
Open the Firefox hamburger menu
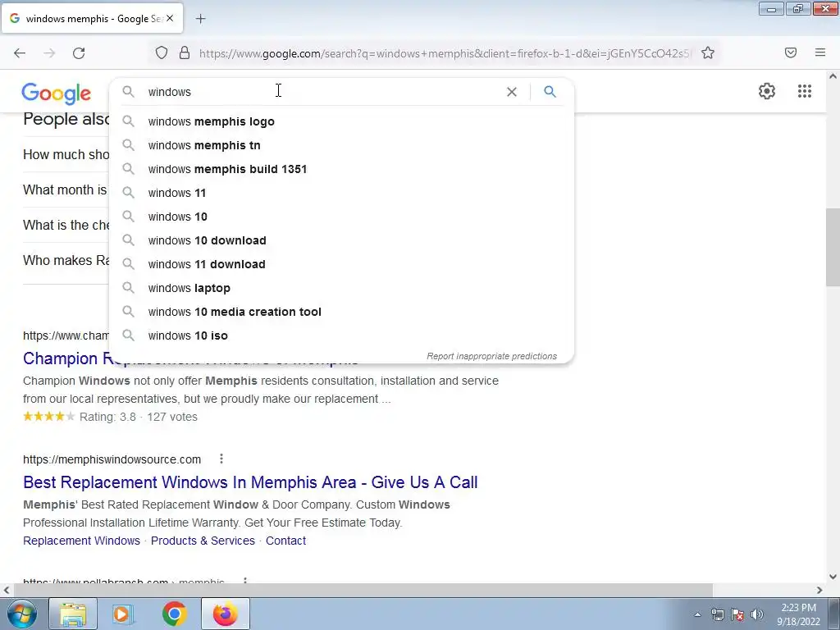coord(820,52)
